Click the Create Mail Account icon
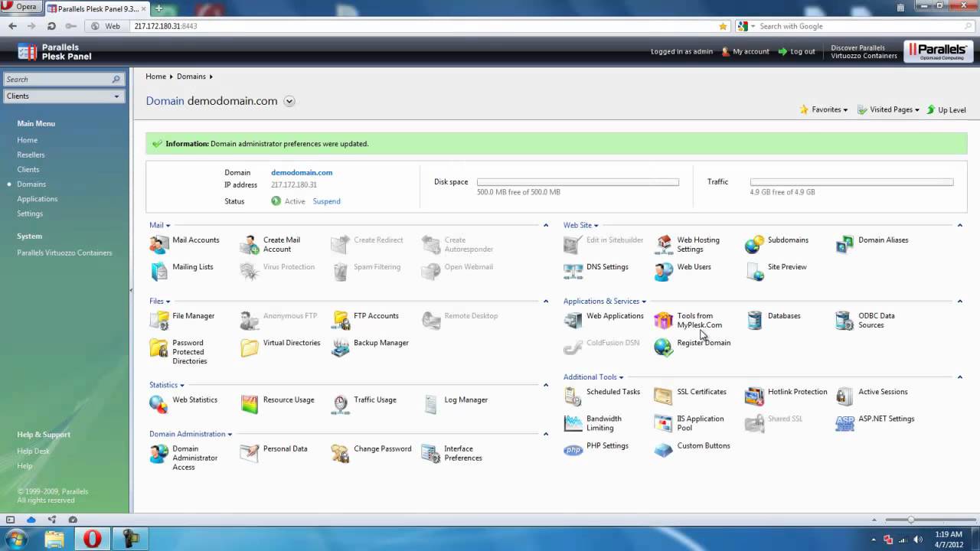The height and width of the screenshot is (551, 980). 250,245
